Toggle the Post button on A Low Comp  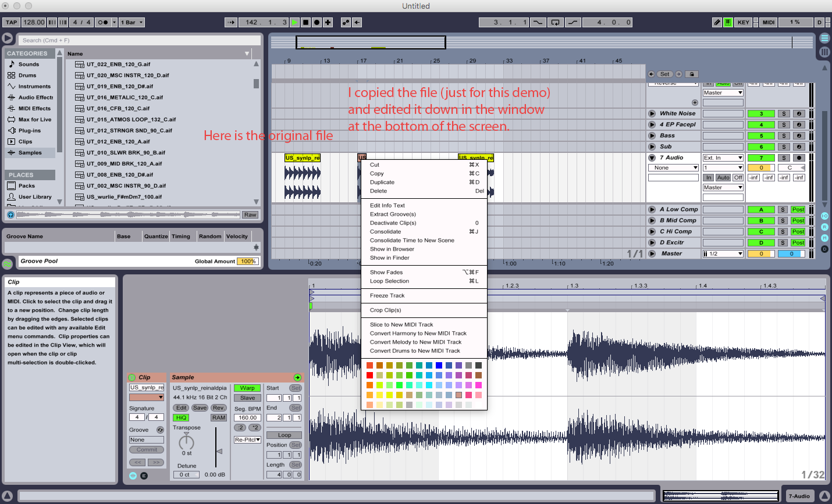coord(798,209)
